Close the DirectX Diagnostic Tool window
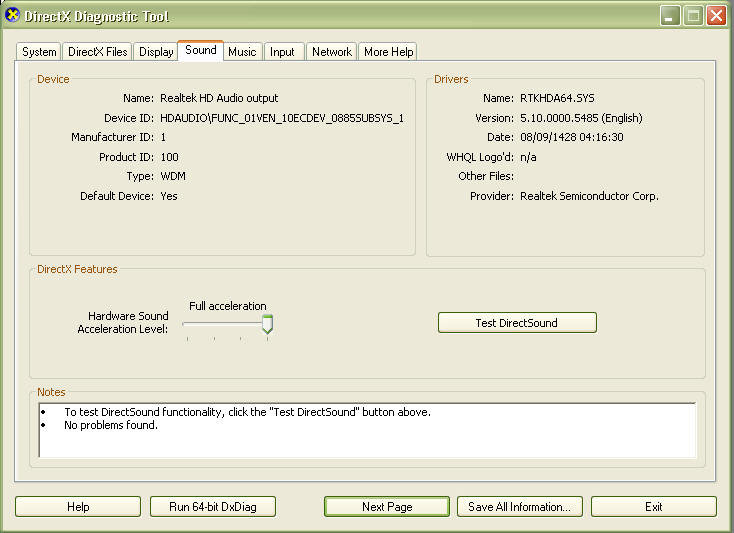 click(x=716, y=16)
